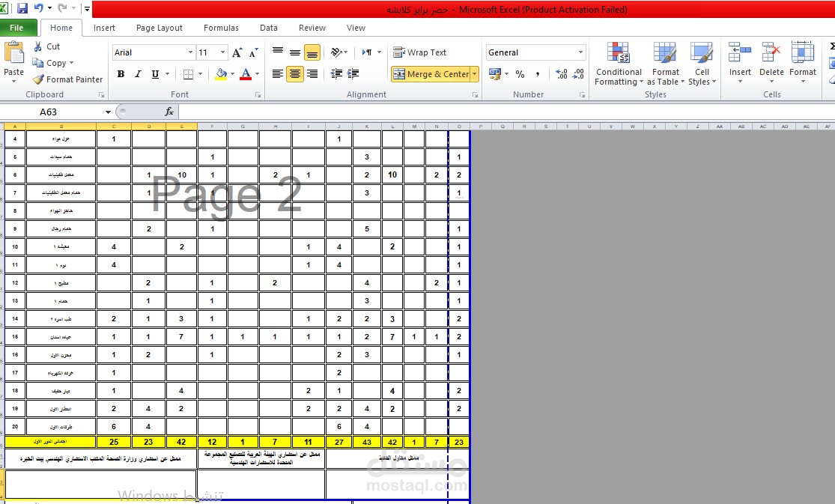This screenshot has height=504, width=835.
Task: Decrease the cell indent
Action: coord(336,74)
